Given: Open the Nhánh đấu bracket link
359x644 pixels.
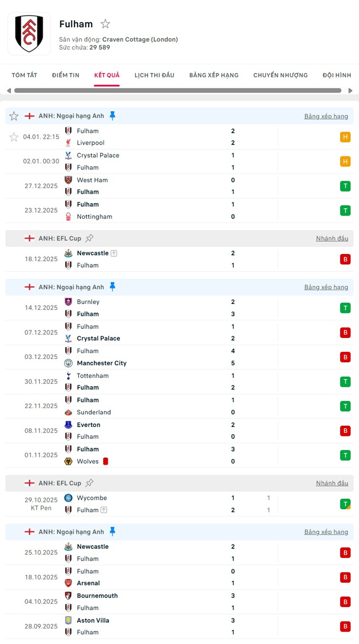Looking at the screenshot, I should click(332, 238).
